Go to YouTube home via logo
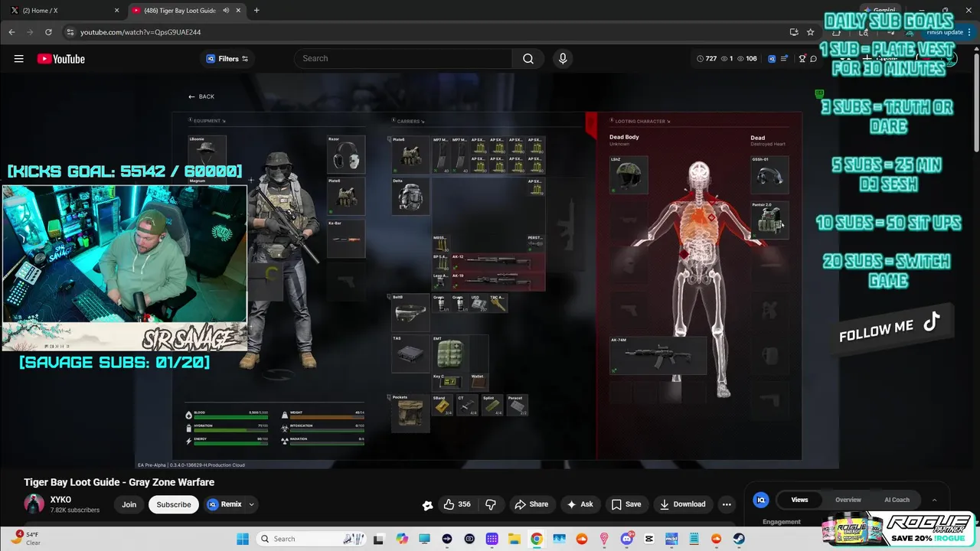Screen dimensions: 980x551 (x=60, y=59)
